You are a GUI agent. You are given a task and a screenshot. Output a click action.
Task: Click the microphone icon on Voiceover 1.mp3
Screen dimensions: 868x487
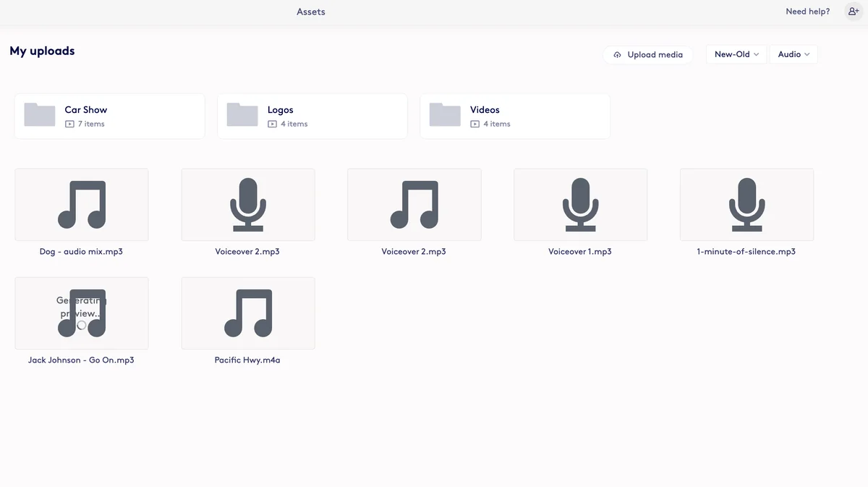(x=580, y=204)
